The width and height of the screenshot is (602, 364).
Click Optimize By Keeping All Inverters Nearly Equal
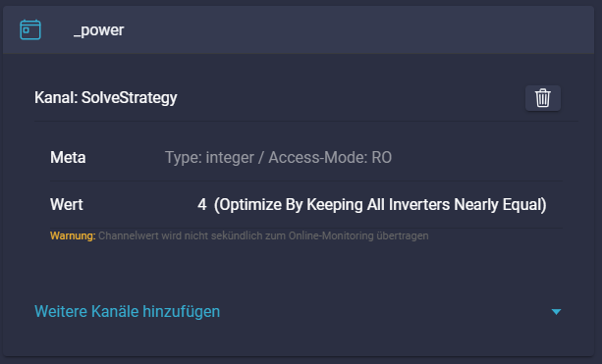(380, 205)
